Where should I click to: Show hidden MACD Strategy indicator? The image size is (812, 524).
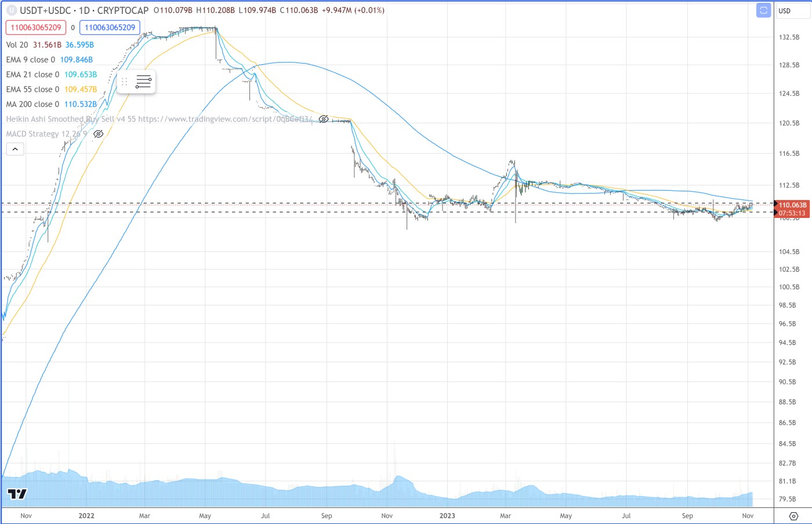tap(99, 134)
